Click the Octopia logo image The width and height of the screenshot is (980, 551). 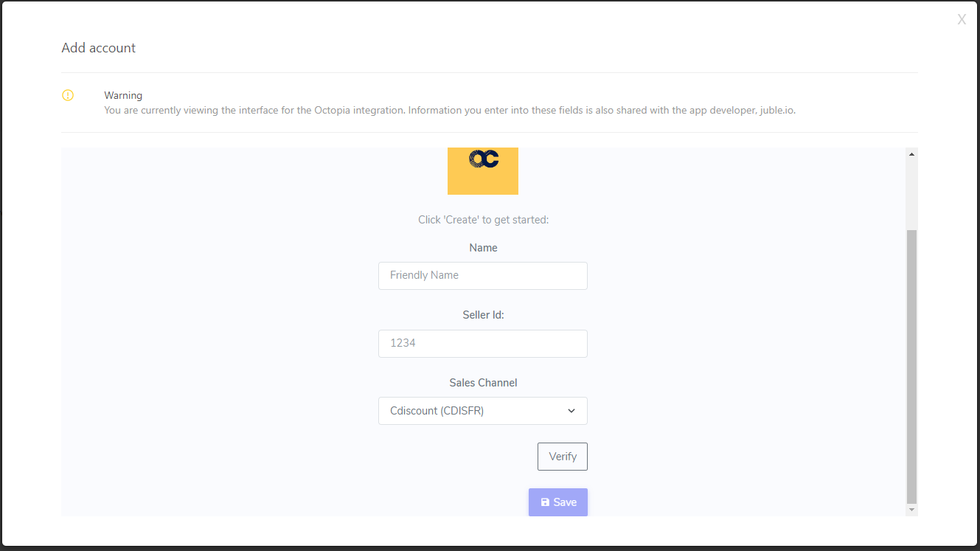483,170
